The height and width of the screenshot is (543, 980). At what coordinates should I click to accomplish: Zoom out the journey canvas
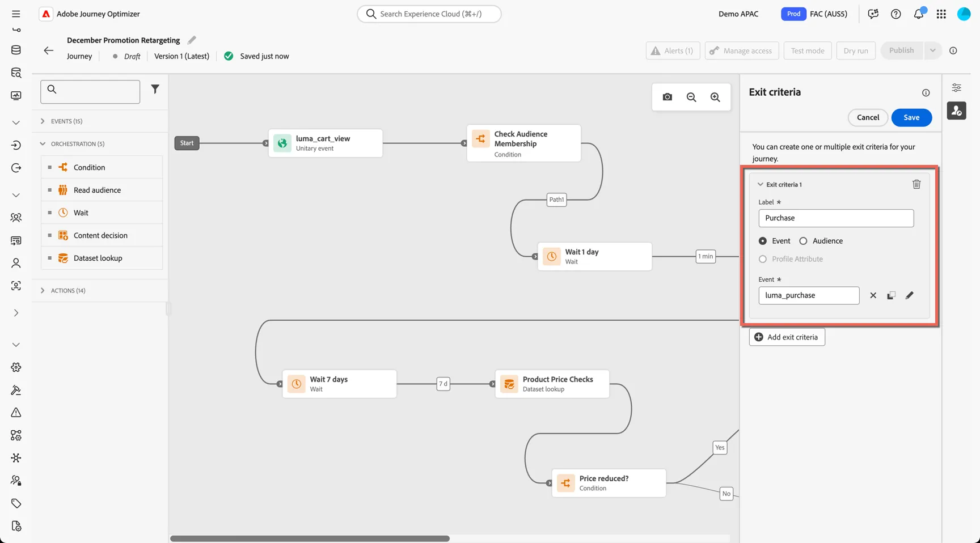691,97
